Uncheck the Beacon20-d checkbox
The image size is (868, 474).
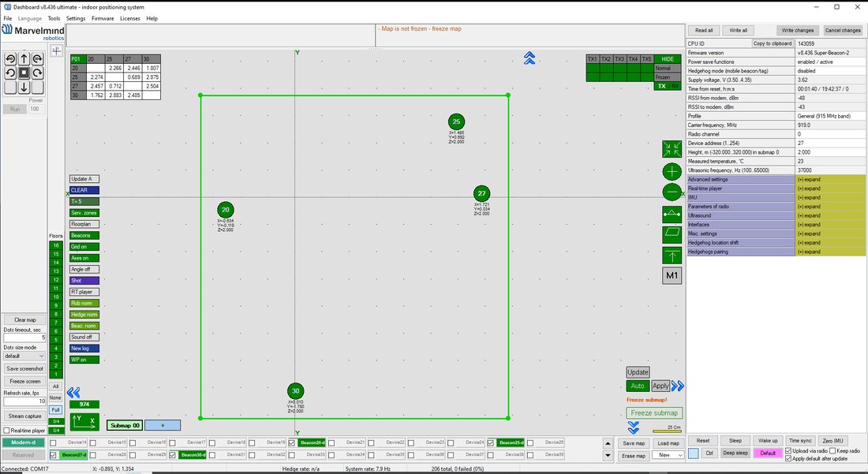point(292,442)
